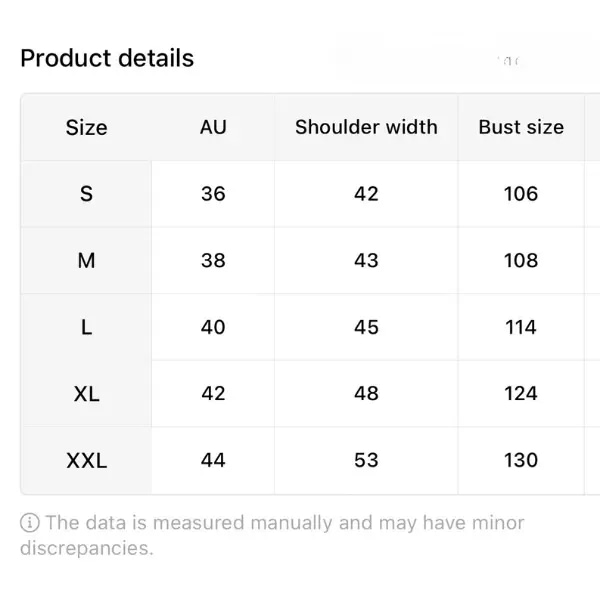
Task: Click AU value 44 in XXL row
Action: [x=213, y=460]
